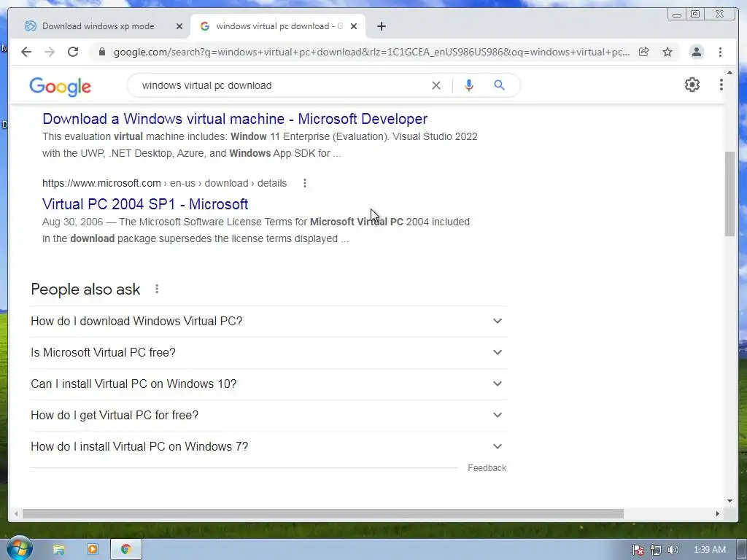Open the volume speaker icon

pyautogui.click(x=673, y=550)
